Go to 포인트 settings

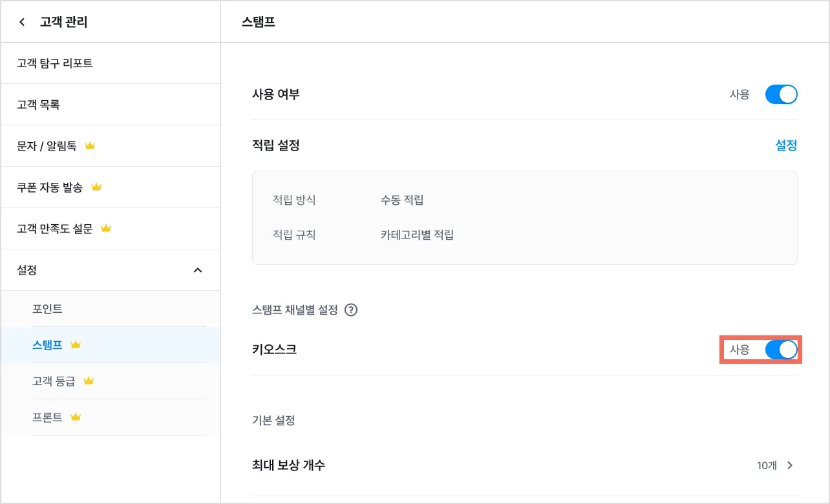47,309
